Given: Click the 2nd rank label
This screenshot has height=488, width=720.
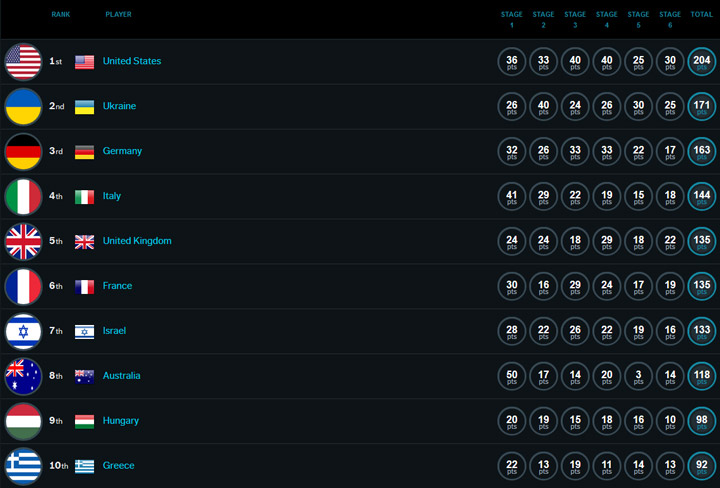Looking at the screenshot, I should click(x=56, y=106).
